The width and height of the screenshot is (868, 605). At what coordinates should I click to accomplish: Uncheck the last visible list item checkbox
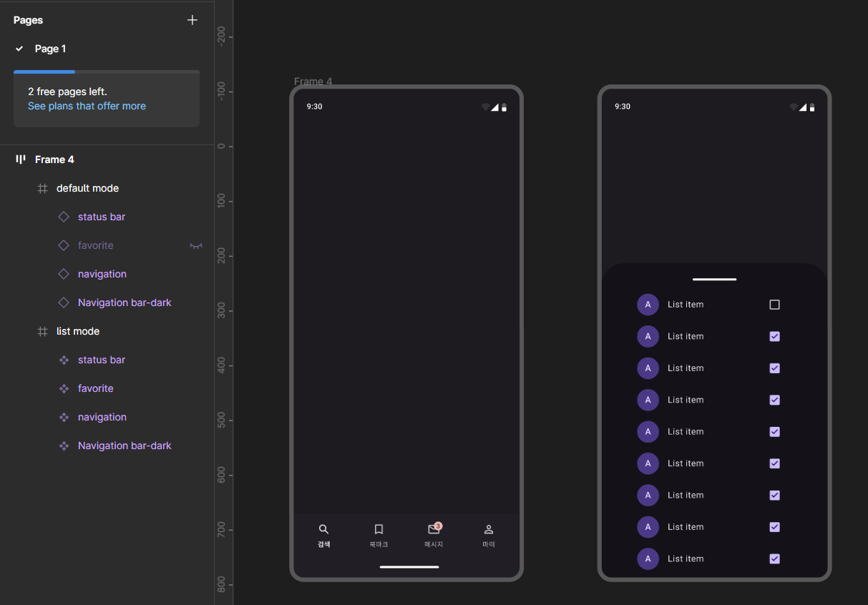pos(774,559)
